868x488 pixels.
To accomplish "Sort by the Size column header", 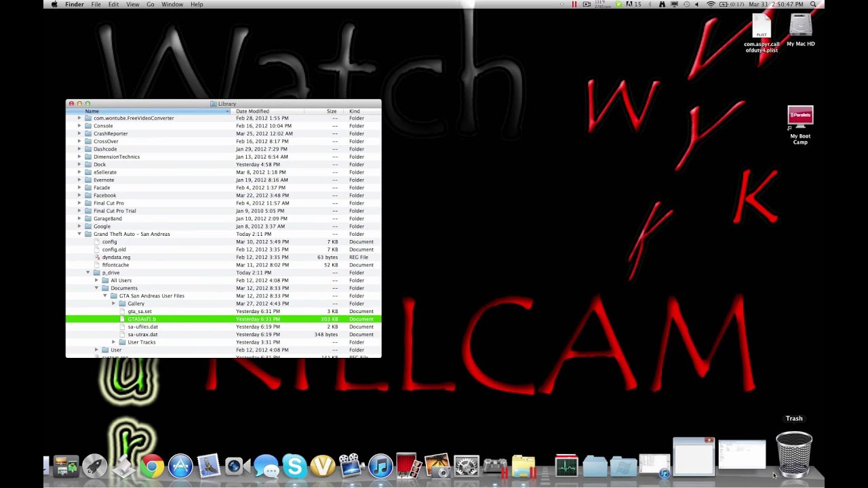I will click(325, 111).
